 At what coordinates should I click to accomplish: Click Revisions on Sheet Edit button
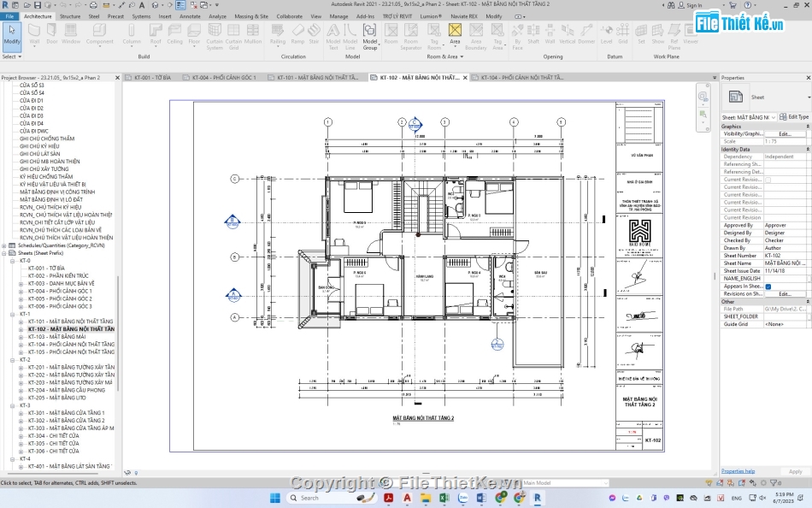pos(785,294)
